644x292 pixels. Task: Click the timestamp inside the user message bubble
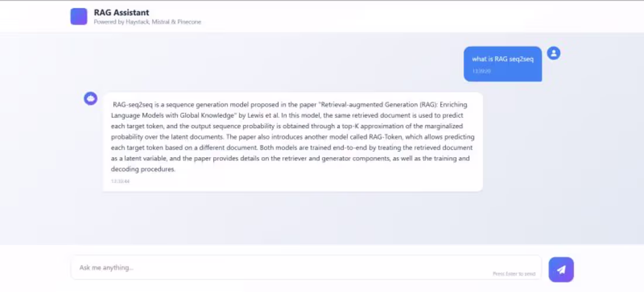click(481, 71)
